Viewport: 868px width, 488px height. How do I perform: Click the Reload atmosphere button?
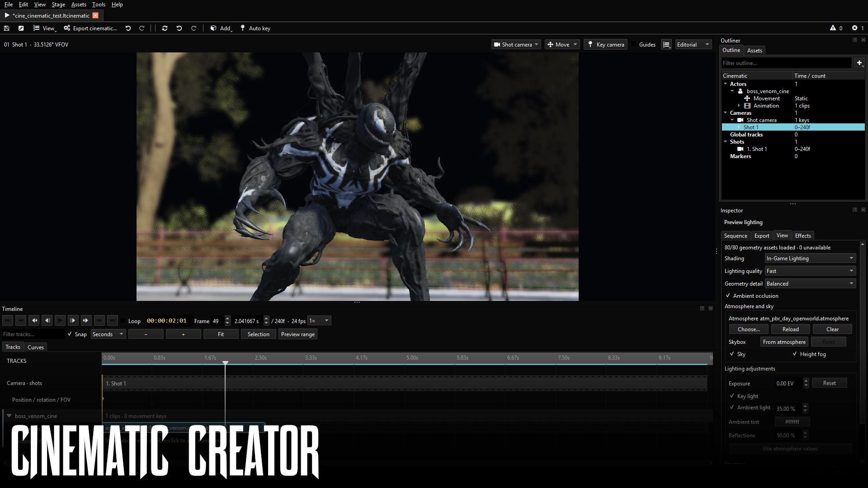790,329
